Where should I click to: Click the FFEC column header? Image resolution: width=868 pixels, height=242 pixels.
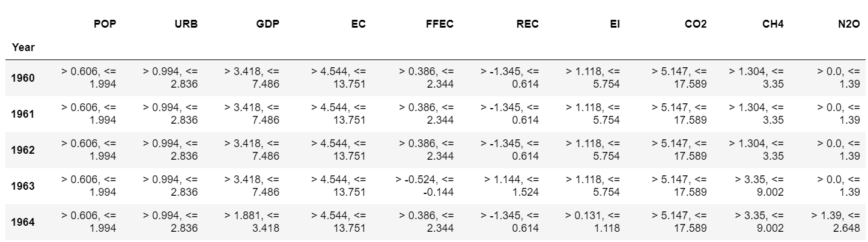[x=440, y=24]
